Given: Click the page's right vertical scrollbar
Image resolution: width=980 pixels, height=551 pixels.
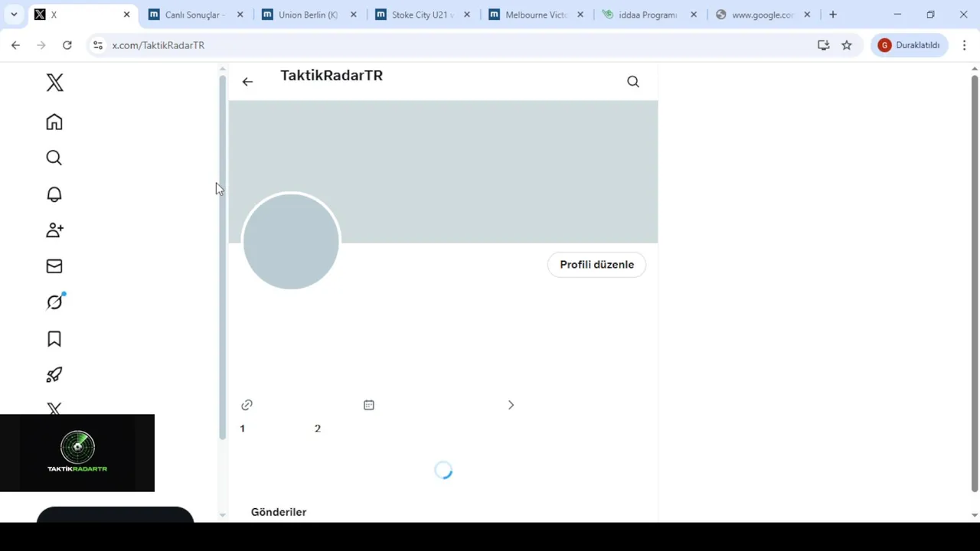Looking at the screenshot, I should pyautogui.click(x=975, y=283).
